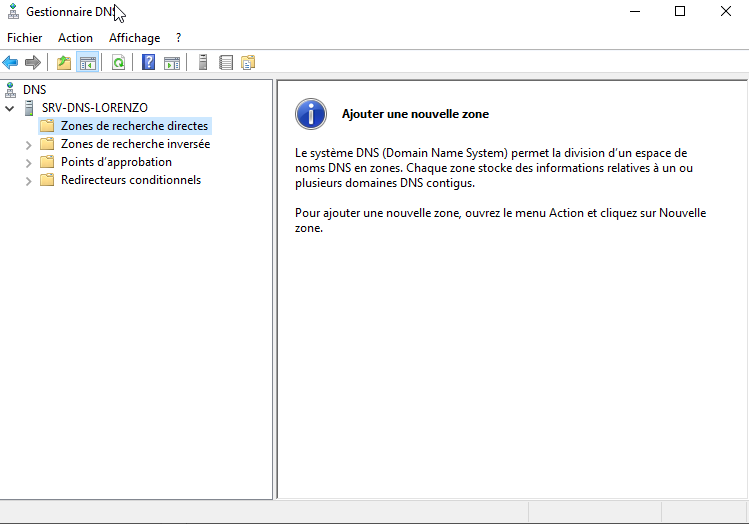The image size is (749, 524).
Task: Click the blue information icon
Action: [311, 114]
